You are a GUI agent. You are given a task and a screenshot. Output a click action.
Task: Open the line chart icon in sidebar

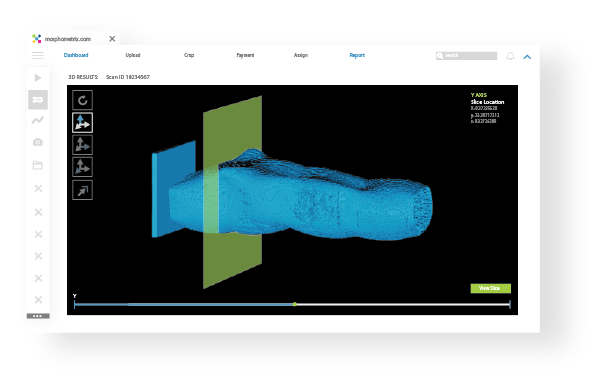pos(38,120)
